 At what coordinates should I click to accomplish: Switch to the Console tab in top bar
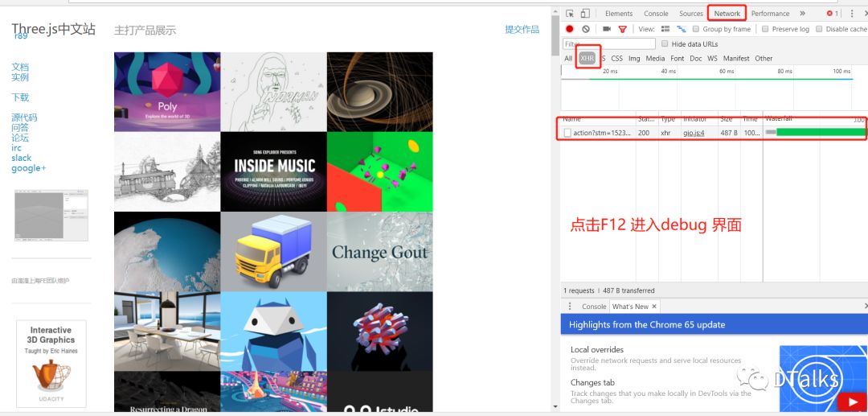656,14
